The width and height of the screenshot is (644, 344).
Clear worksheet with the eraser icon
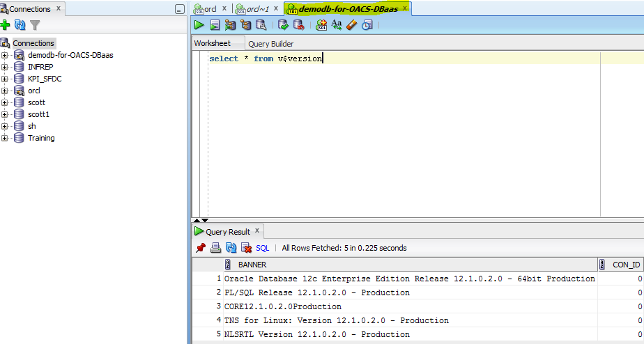tap(351, 25)
